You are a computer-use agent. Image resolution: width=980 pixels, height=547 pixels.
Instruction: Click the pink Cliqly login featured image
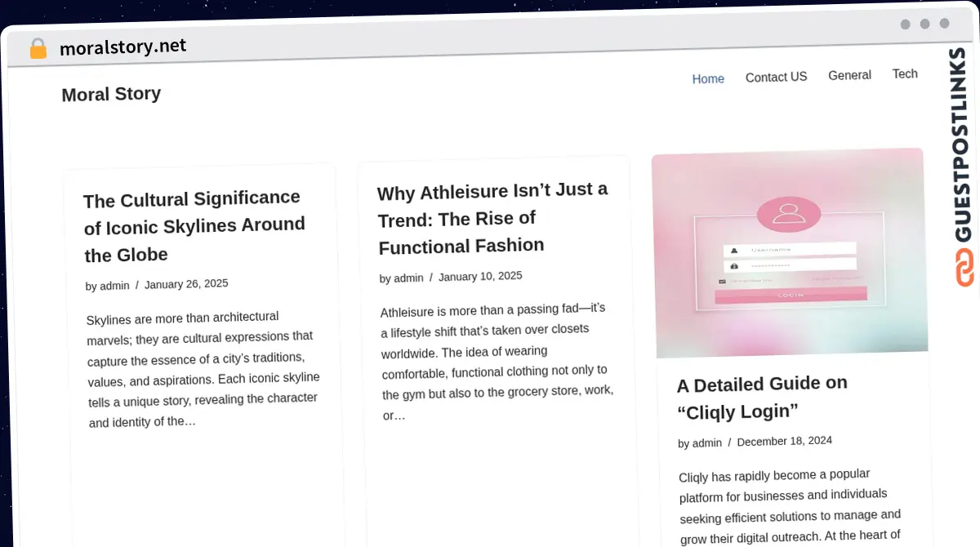[789, 251]
